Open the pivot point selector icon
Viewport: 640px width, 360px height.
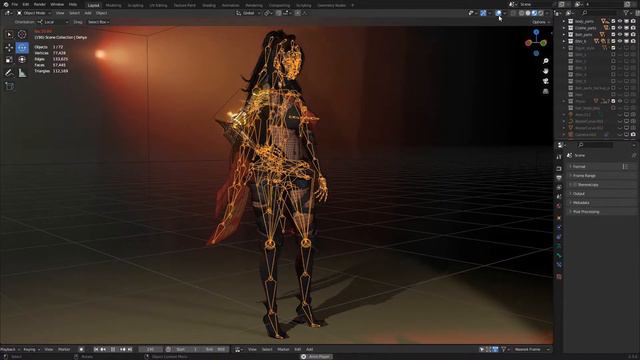267,13
